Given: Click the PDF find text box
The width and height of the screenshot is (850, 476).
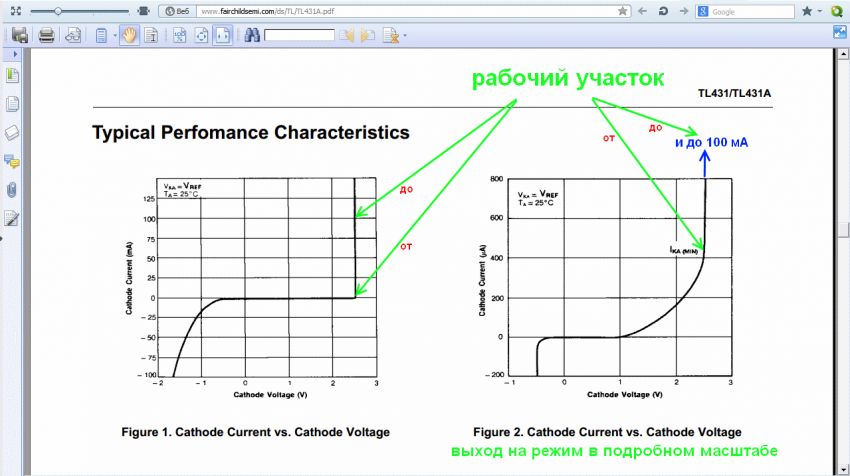Looking at the screenshot, I should (x=299, y=35).
